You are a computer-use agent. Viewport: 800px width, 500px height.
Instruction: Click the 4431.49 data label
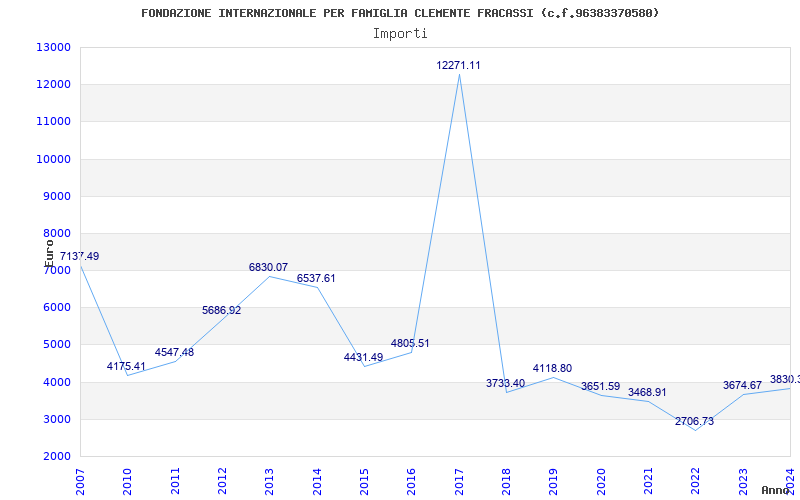[x=363, y=357]
